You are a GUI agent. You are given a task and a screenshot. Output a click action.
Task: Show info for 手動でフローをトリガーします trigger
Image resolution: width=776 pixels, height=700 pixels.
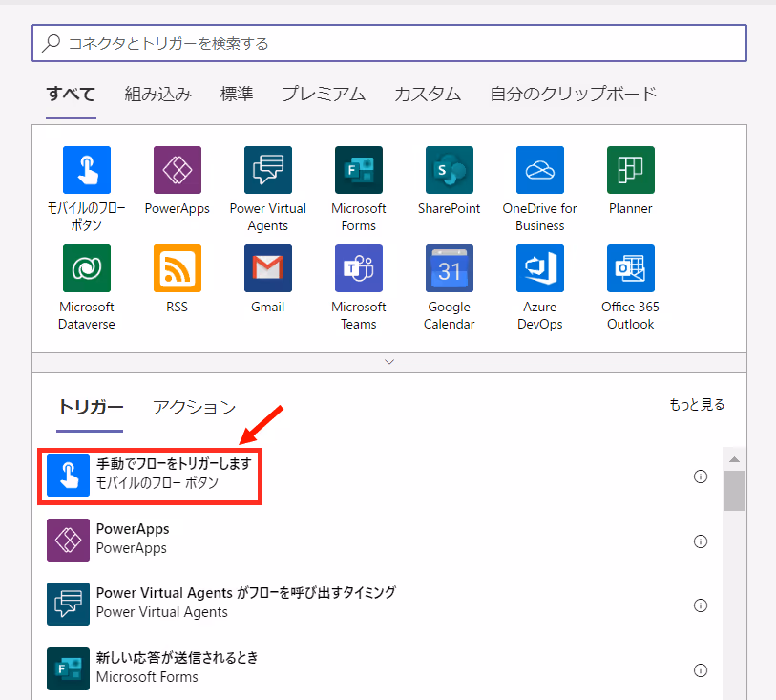tap(701, 477)
